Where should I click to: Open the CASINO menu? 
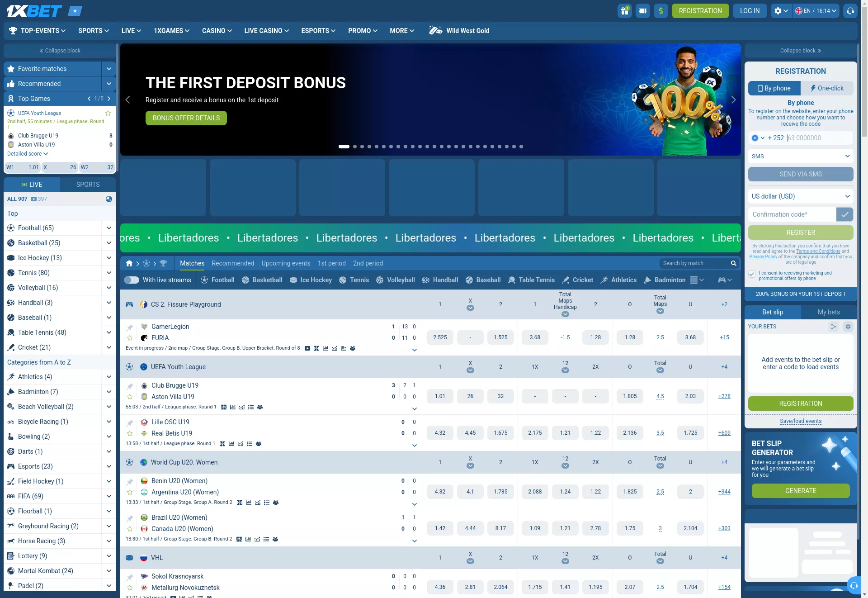click(217, 31)
